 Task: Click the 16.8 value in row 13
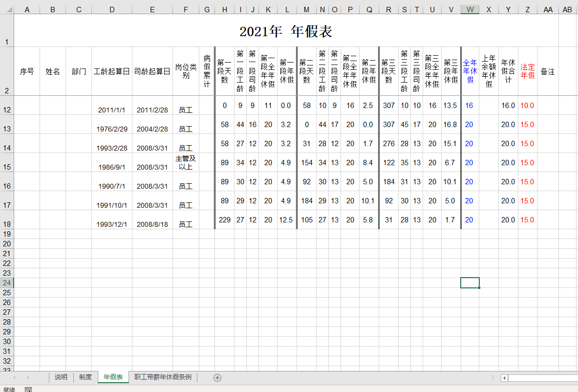tap(450, 125)
